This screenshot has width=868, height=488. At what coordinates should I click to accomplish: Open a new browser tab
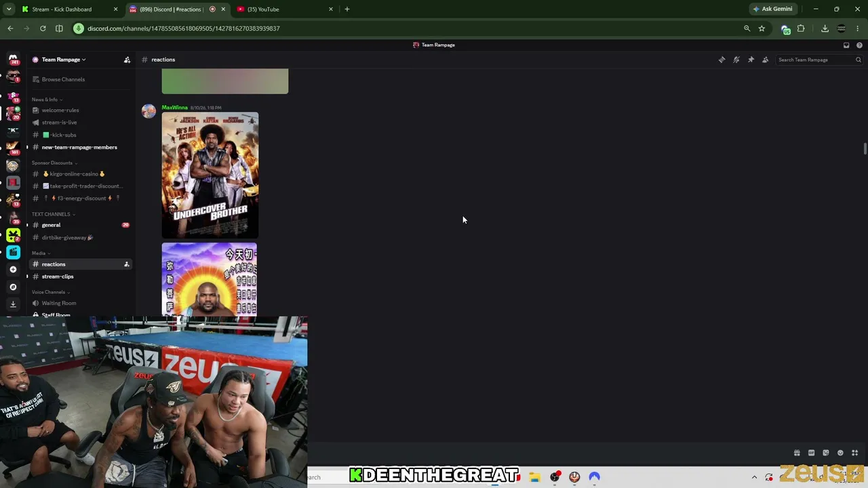tap(347, 9)
